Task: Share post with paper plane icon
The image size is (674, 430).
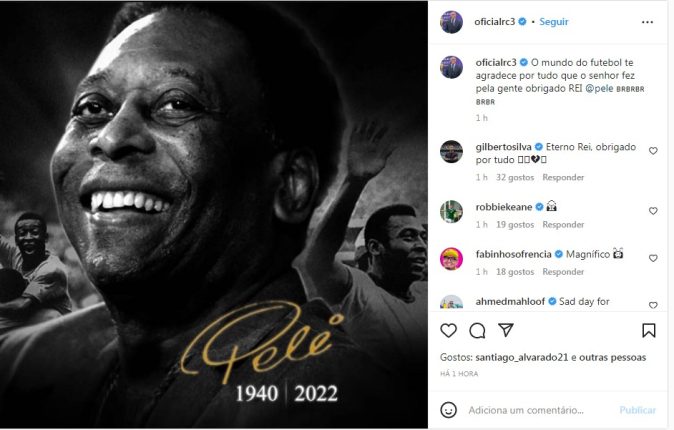Action: pyautogui.click(x=506, y=330)
